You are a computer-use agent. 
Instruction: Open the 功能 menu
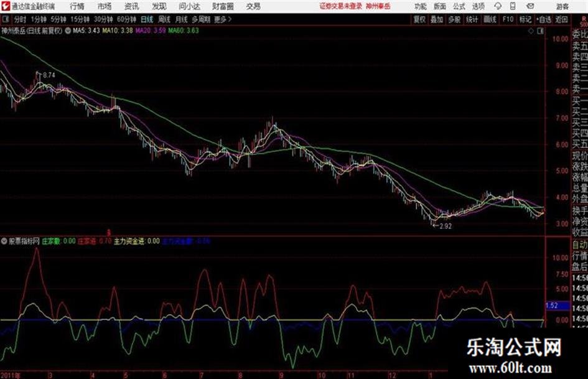(421, 6)
